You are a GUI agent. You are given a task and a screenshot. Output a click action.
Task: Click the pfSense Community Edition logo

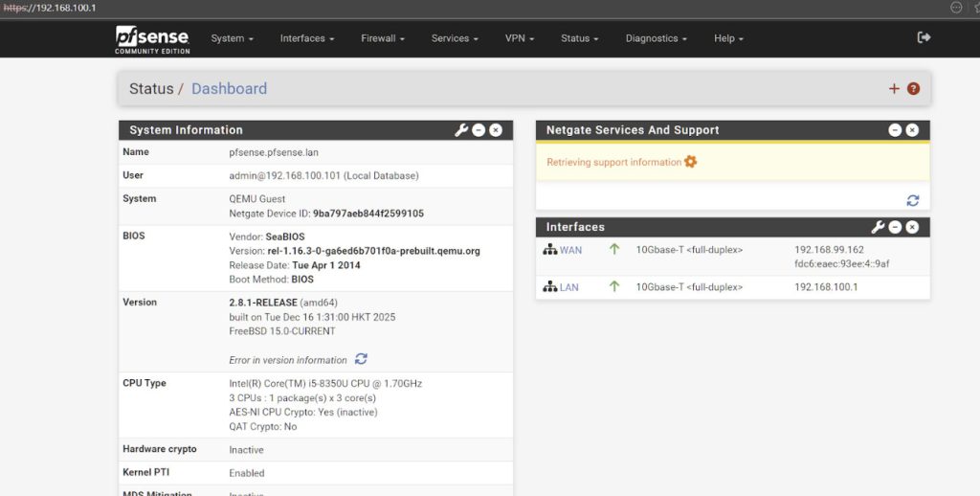[152, 38]
